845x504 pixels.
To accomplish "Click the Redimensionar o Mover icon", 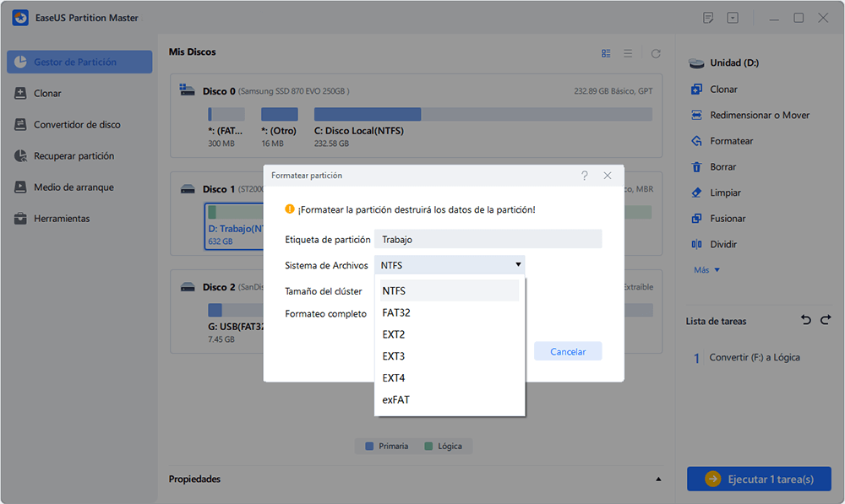I will coord(696,115).
